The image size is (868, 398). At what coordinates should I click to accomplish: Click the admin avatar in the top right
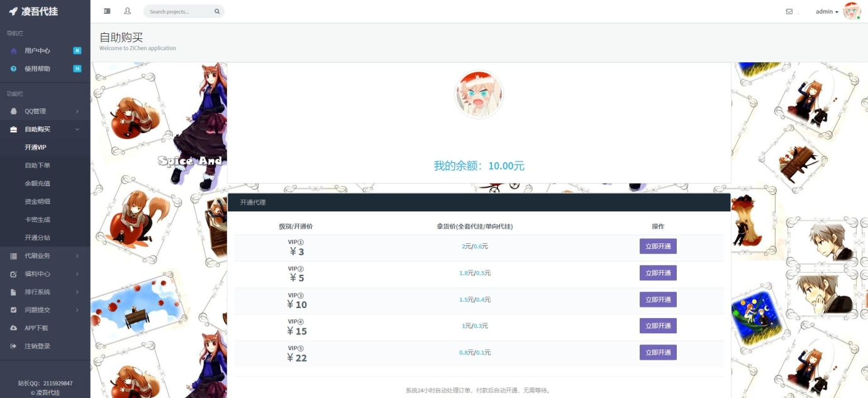(x=852, y=11)
